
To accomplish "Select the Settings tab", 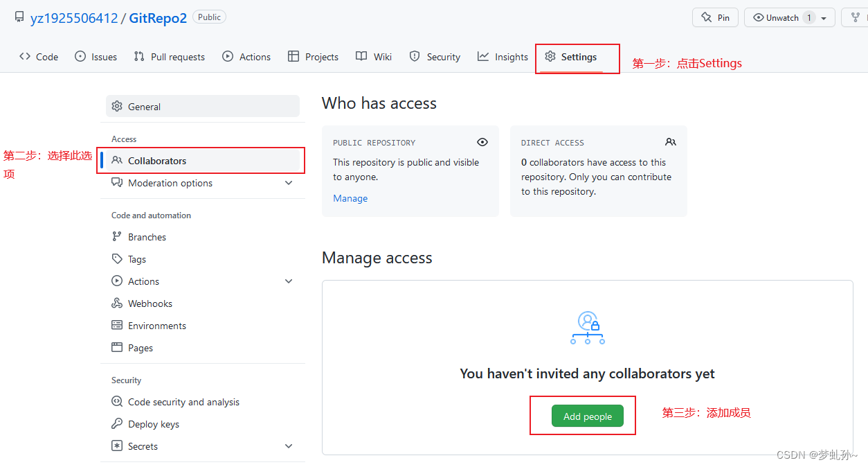I will pyautogui.click(x=570, y=57).
